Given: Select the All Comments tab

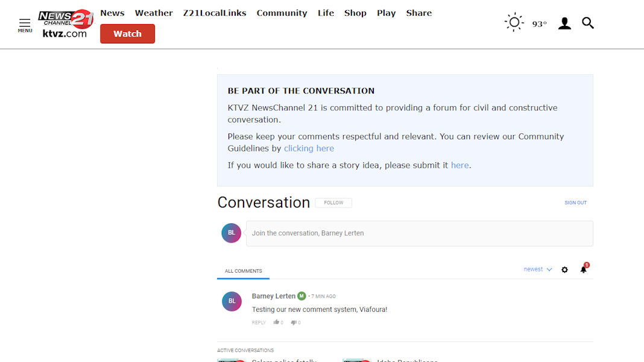Looking at the screenshot, I should pyautogui.click(x=244, y=271).
